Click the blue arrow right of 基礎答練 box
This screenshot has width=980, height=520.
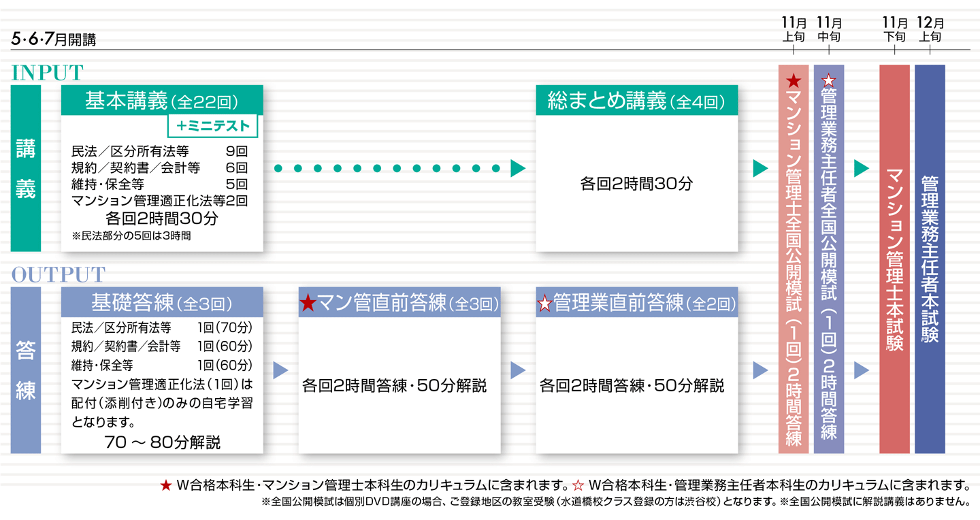pos(280,370)
